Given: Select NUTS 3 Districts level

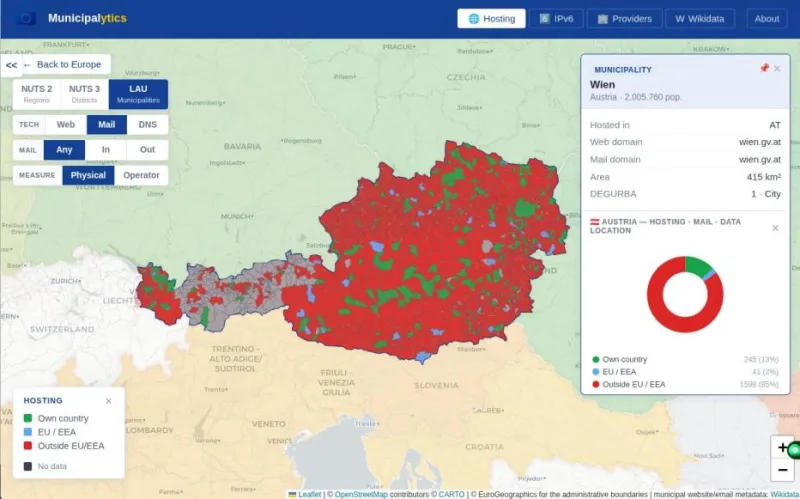Looking at the screenshot, I should click(x=84, y=94).
